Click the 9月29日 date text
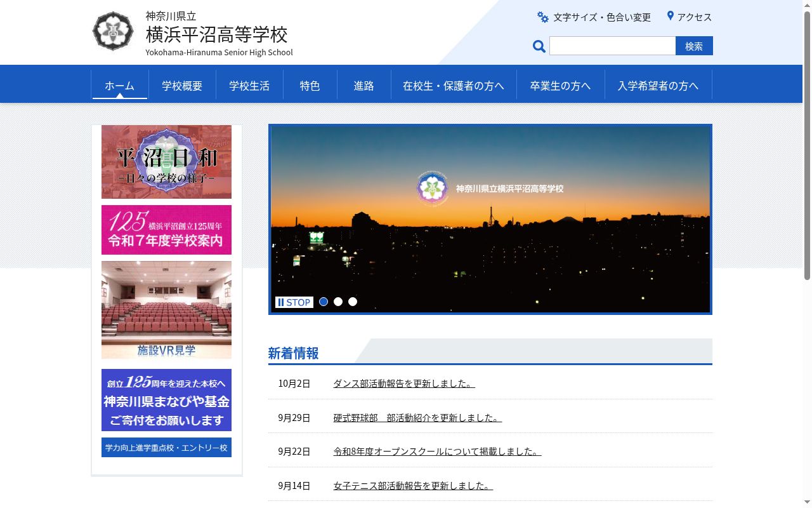Screen dimensions: 812x508 click(x=294, y=418)
